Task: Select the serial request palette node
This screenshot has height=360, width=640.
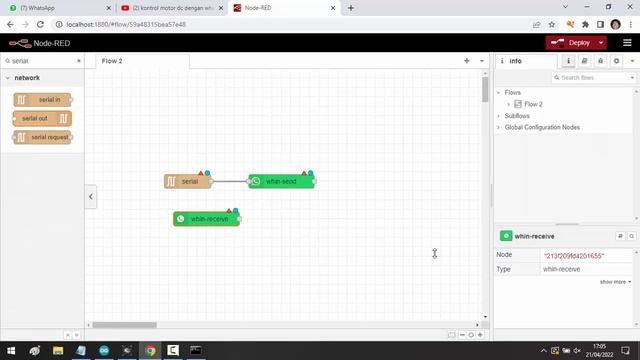Action: (x=42, y=137)
